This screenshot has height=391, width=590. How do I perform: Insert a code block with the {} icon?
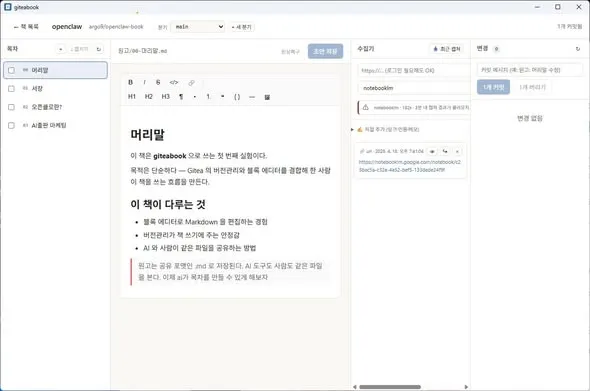237,97
